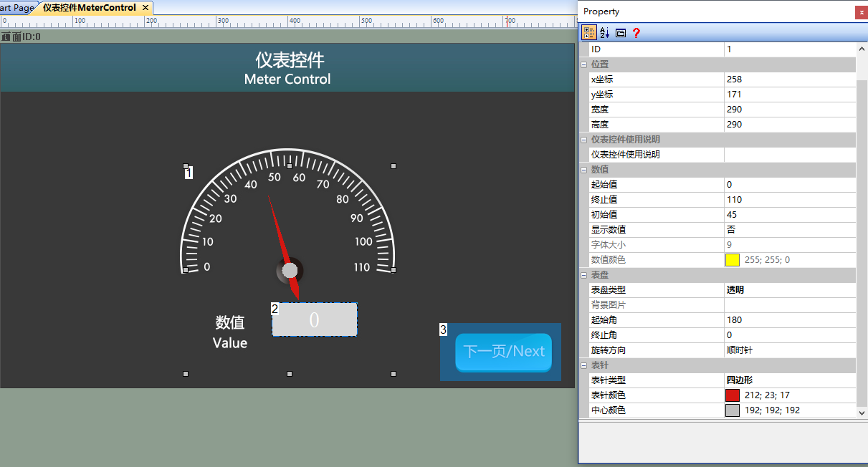Pick the red 表针颜色 swatch
The width and height of the screenshot is (868, 467).
coord(732,395)
